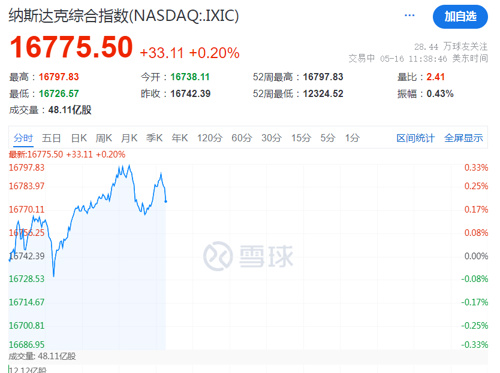This screenshot has width=500, height=373.
Task: Select the 季K quarterly chart tab
Action: tap(154, 138)
